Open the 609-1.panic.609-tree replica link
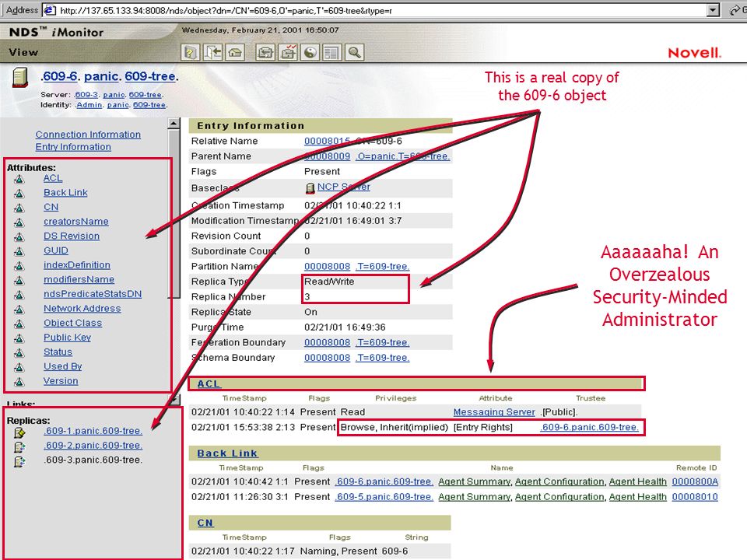 tap(93, 431)
